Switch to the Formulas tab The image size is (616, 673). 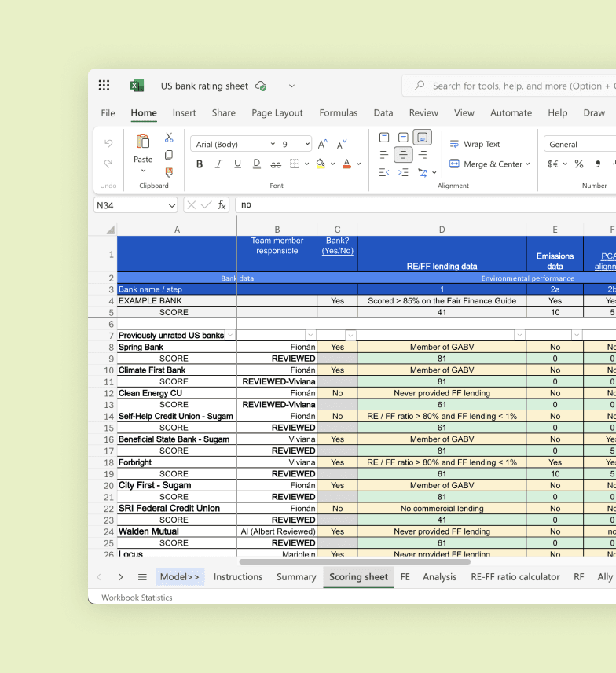(339, 113)
